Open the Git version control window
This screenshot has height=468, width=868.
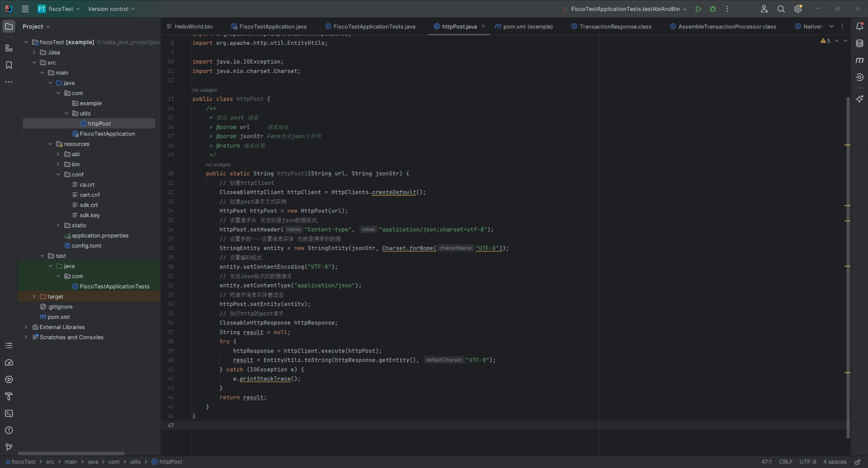pos(9,447)
